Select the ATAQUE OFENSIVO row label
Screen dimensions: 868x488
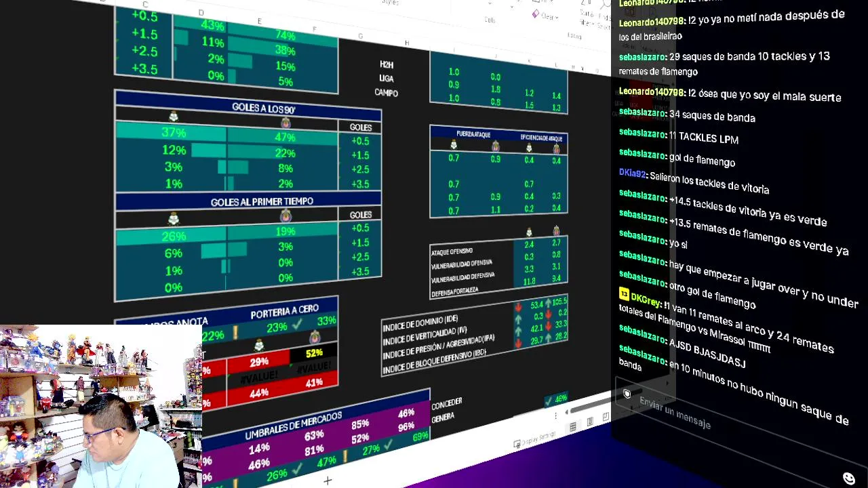point(452,252)
